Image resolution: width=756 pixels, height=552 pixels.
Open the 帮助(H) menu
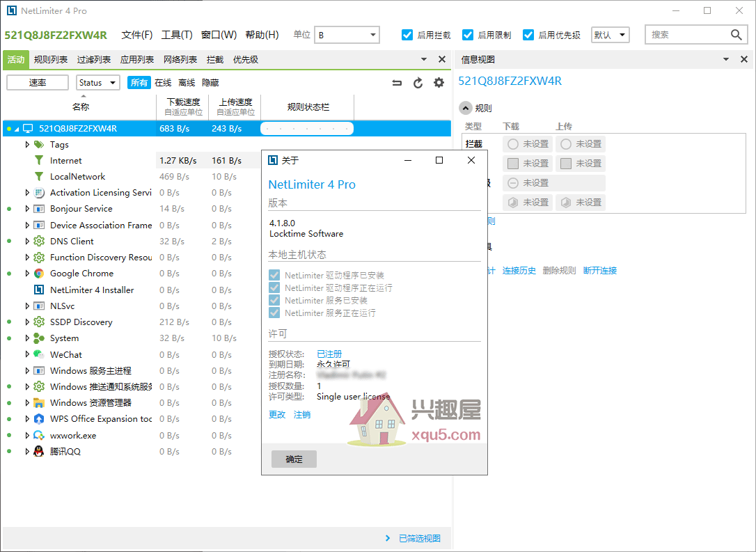point(262,35)
